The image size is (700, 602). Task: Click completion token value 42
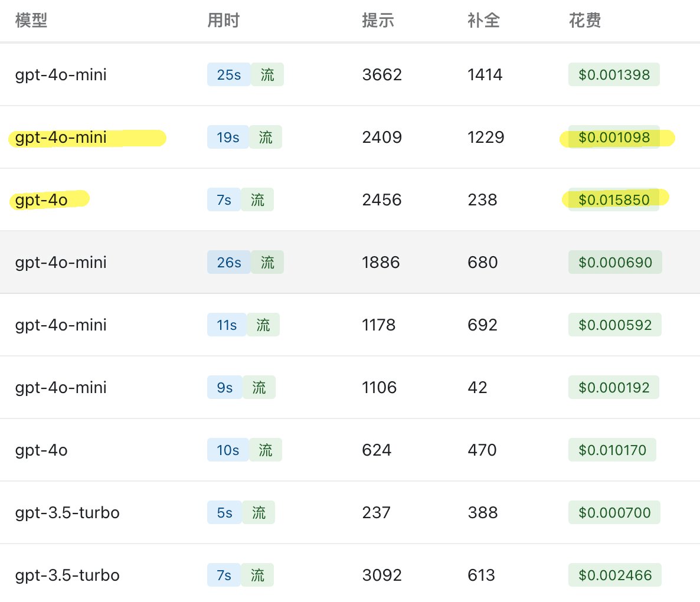click(477, 387)
